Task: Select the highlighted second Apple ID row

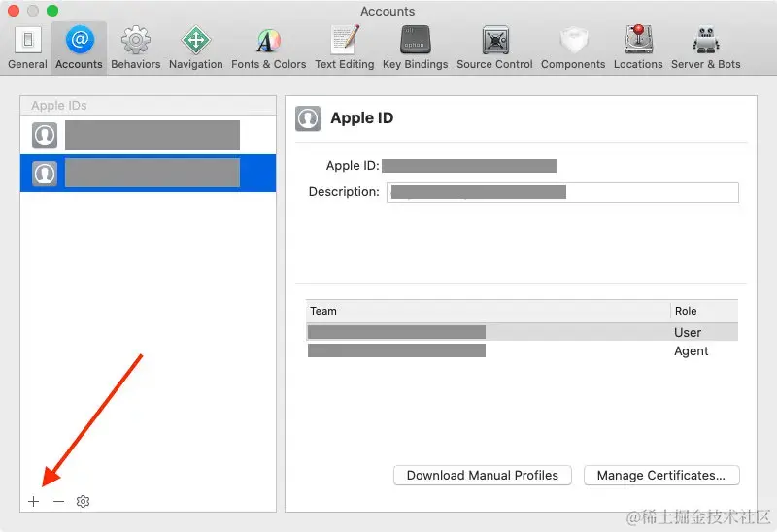Action: click(x=149, y=174)
